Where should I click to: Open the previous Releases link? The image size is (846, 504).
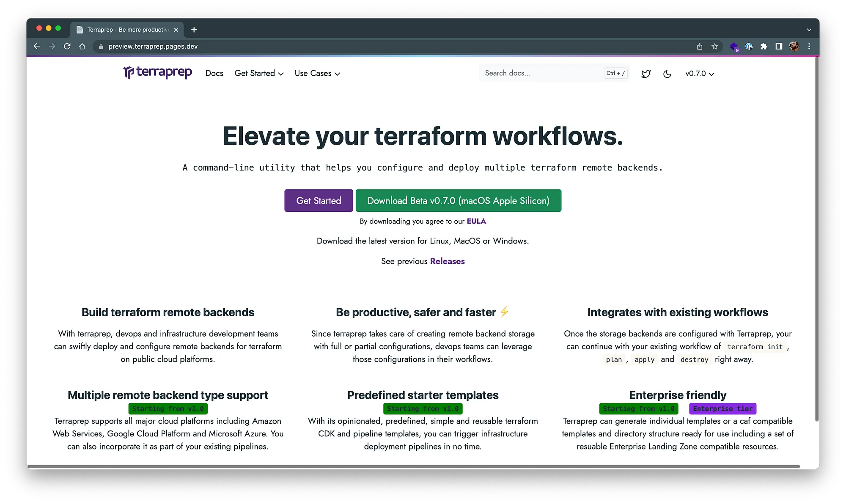click(447, 261)
